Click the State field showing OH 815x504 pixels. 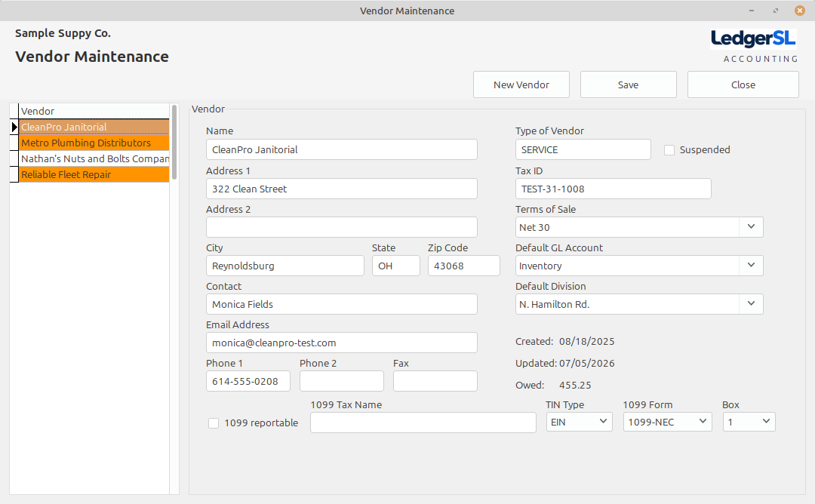396,266
